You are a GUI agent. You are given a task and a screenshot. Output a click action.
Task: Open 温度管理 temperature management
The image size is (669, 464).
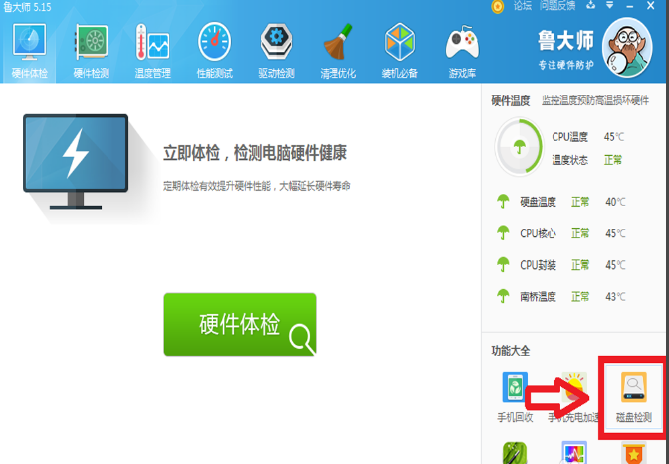tap(152, 50)
